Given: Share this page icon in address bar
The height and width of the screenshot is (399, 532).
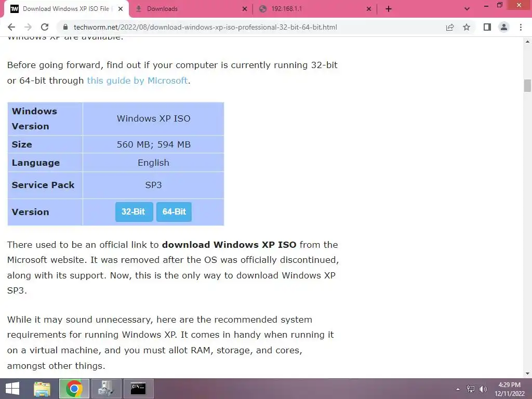Looking at the screenshot, I should (x=450, y=27).
